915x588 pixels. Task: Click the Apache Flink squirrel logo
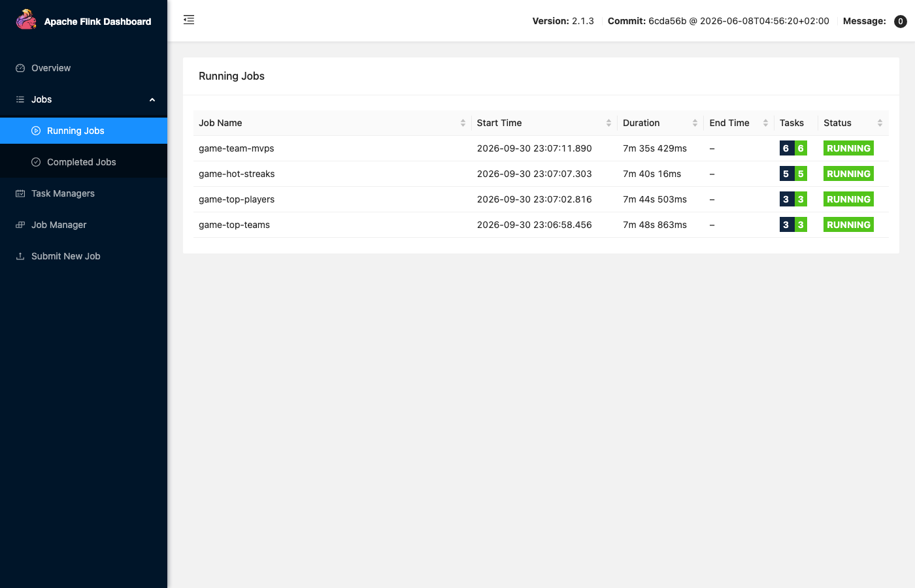point(26,20)
